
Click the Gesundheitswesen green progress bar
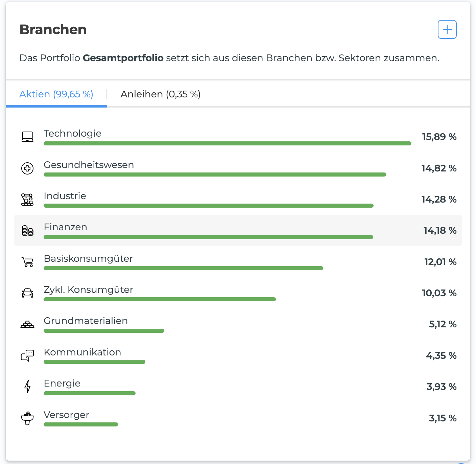[215, 175]
